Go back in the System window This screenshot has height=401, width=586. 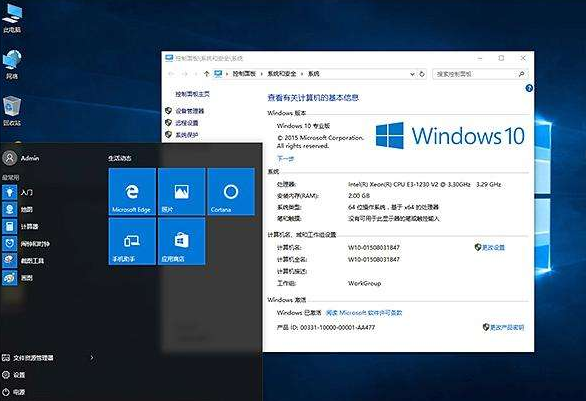pos(171,74)
